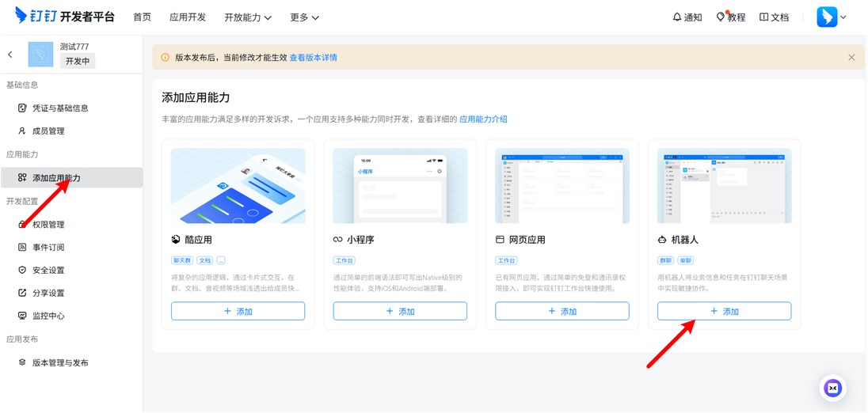Open the 应用能力介绍 link
Screen dimensions: 868x413
pos(483,119)
